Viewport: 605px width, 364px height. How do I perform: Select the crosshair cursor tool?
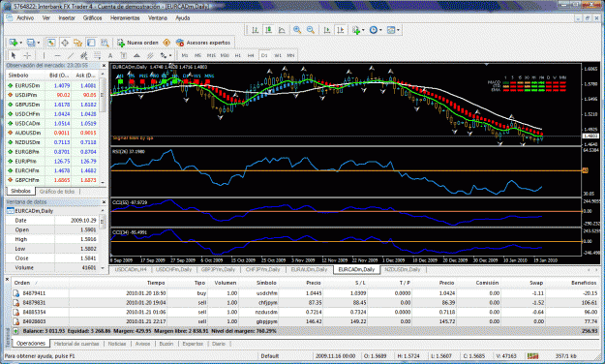pos(27,55)
